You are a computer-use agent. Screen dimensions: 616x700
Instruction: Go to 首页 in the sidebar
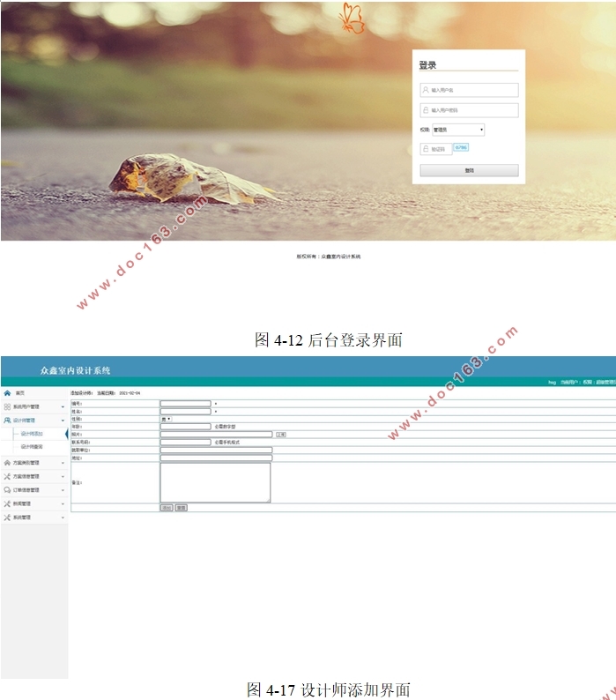pos(20,393)
